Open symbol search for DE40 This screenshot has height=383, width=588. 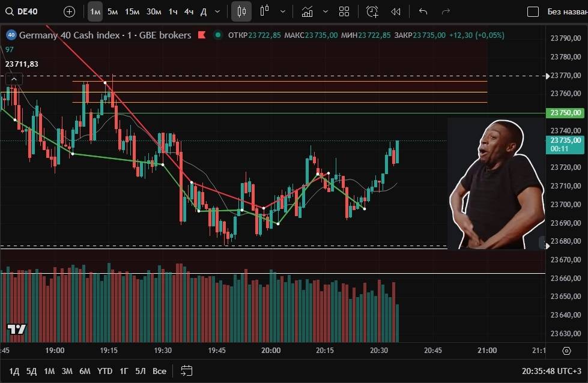tap(24, 11)
